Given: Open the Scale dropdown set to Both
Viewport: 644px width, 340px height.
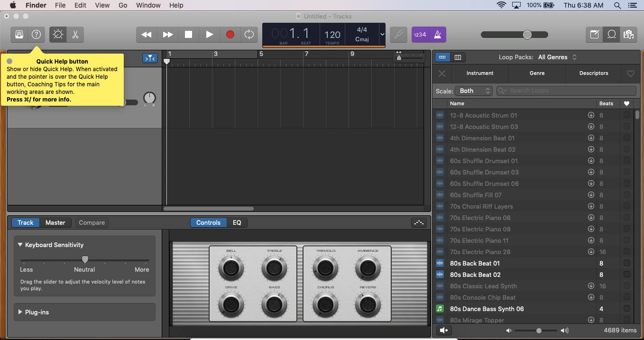Looking at the screenshot, I should (x=474, y=91).
